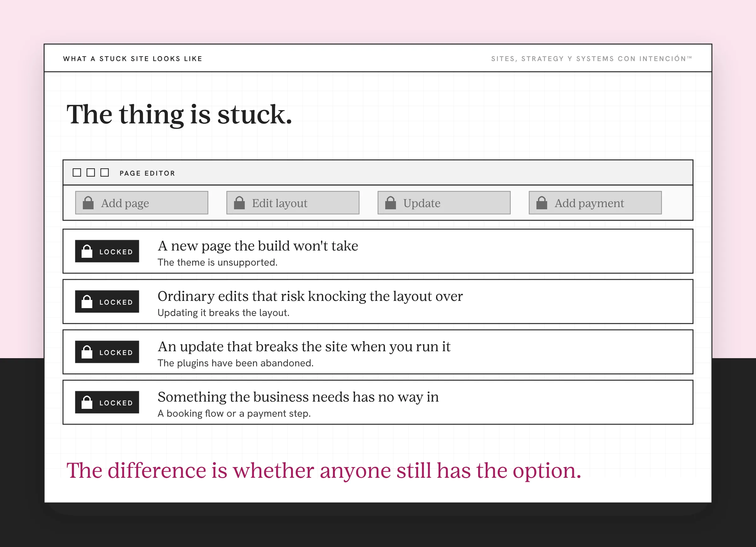Click LOCKED badge text beside 'Something the business needs'
The width and height of the screenshot is (756, 547).
(x=116, y=403)
